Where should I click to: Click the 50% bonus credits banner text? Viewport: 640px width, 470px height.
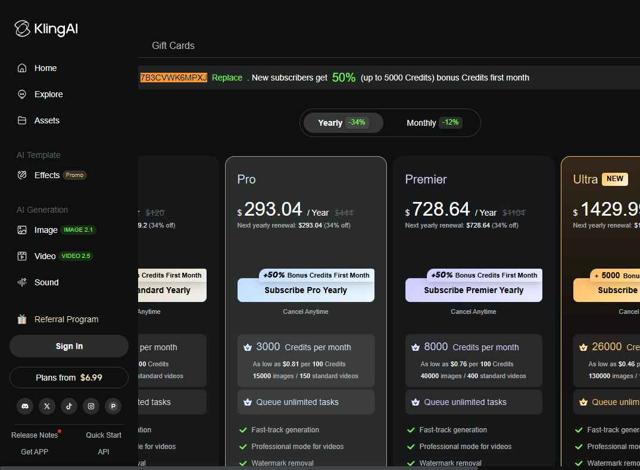pyautogui.click(x=390, y=78)
